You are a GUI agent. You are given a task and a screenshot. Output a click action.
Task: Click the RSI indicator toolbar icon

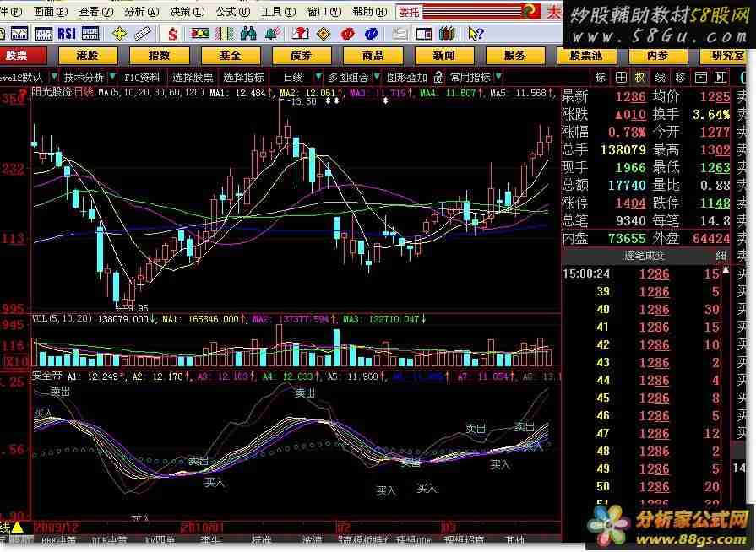[67, 33]
